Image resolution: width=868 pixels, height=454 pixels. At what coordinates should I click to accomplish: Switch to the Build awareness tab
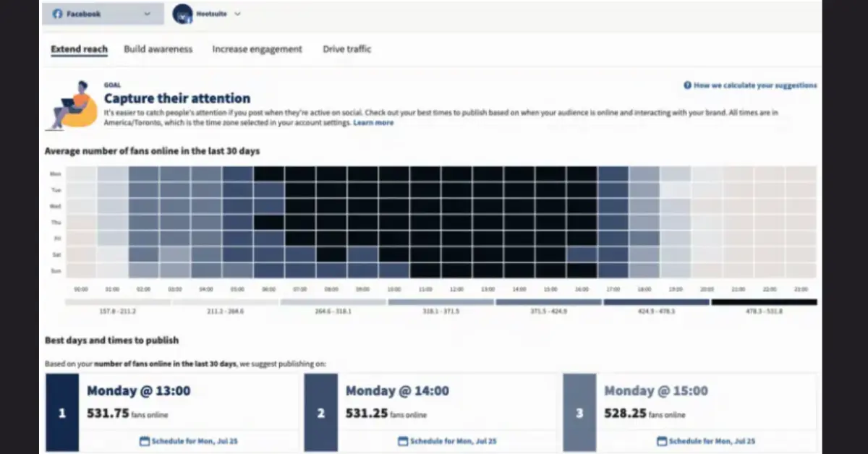pos(158,49)
